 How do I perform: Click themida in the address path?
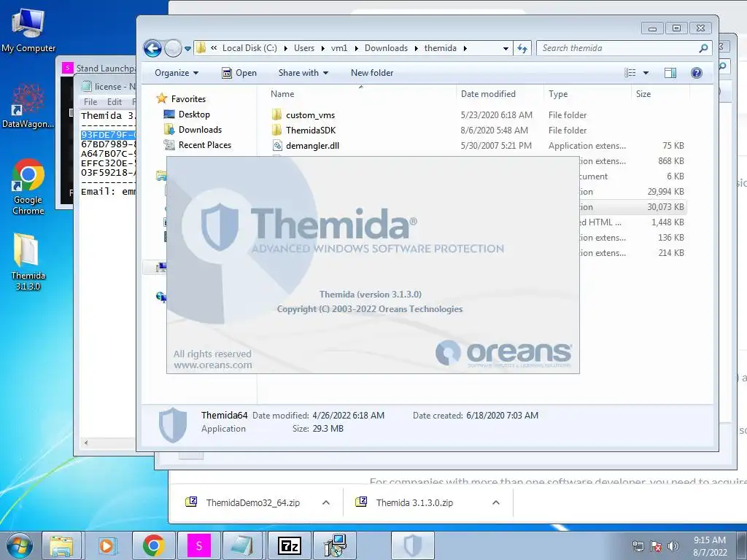(440, 48)
